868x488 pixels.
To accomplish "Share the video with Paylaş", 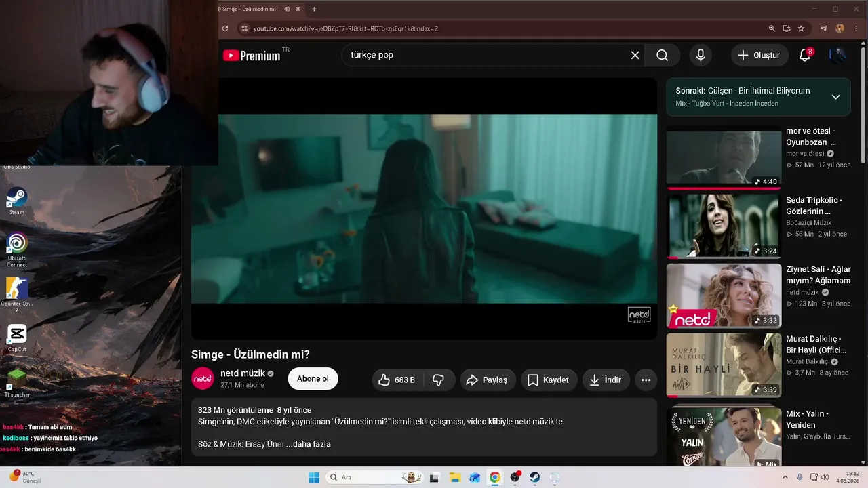I will (488, 380).
